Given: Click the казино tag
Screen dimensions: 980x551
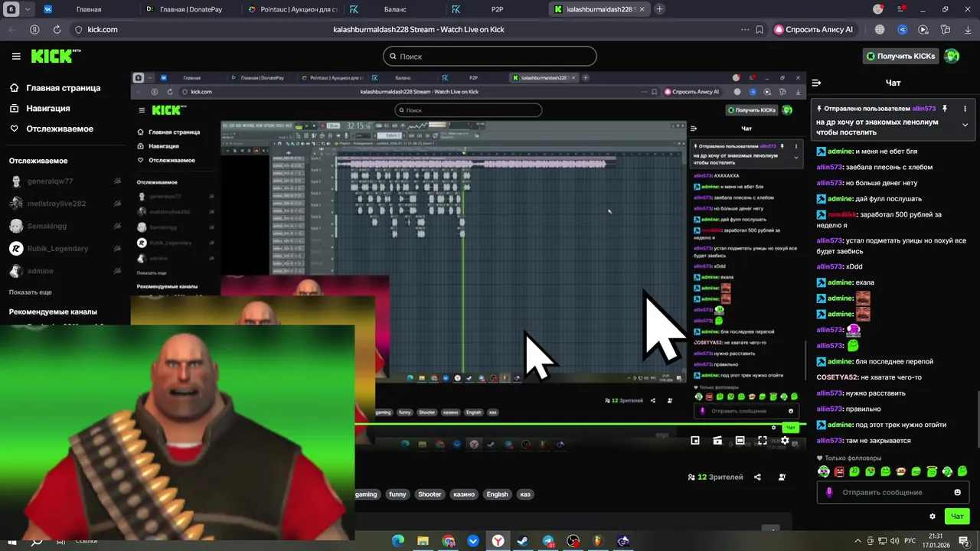Looking at the screenshot, I should [464, 494].
